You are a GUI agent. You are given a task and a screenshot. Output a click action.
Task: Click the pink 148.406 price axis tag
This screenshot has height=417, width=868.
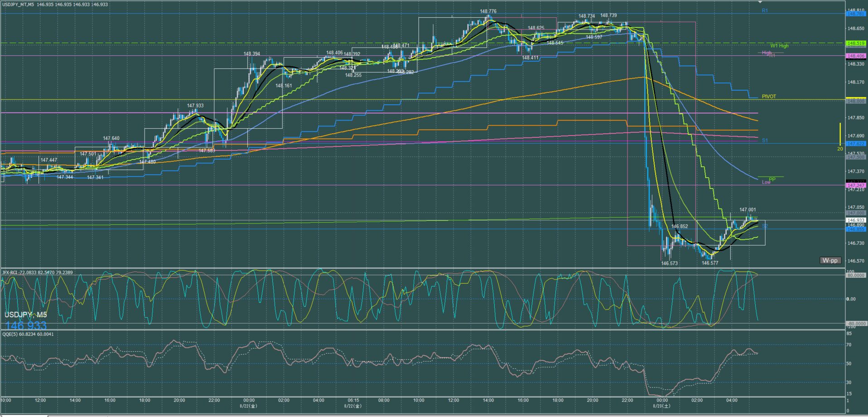coord(856,56)
